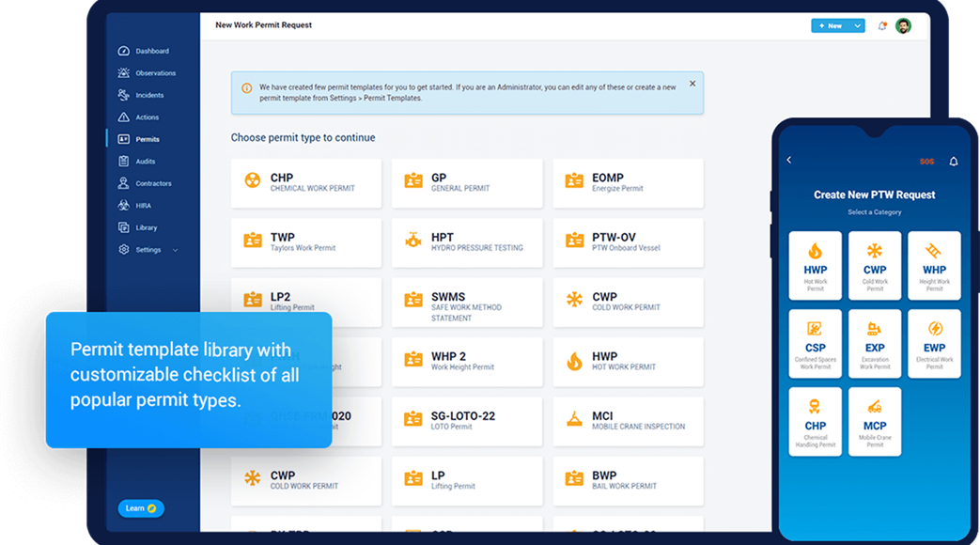
Task: Open the user profile avatar
Action: (903, 26)
